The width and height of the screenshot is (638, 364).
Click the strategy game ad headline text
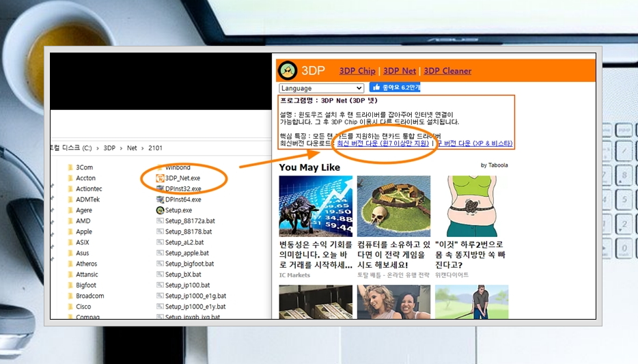[x=393, y=255]
